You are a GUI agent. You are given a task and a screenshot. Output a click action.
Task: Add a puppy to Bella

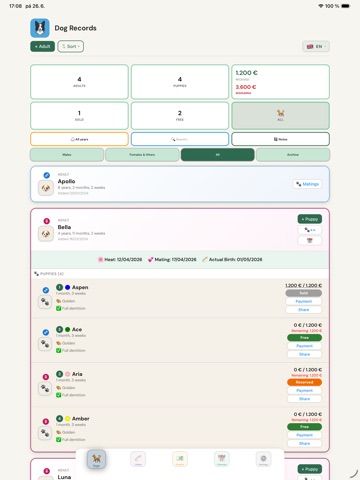pos(310,219)
